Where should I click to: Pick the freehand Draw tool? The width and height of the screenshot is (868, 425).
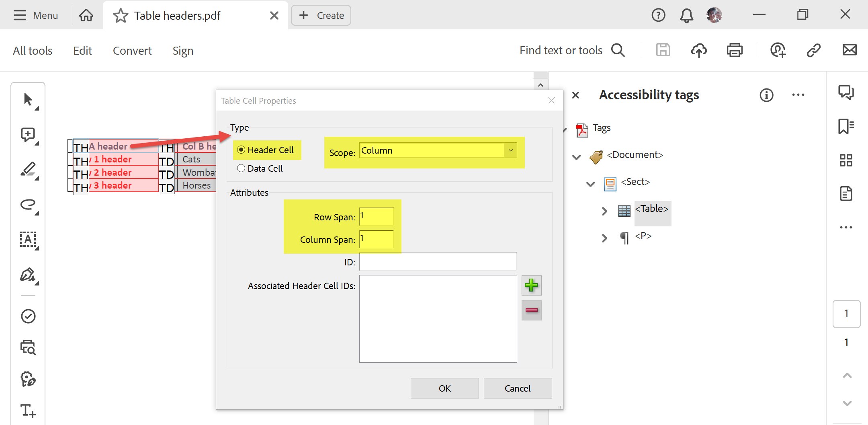point(28,205)
